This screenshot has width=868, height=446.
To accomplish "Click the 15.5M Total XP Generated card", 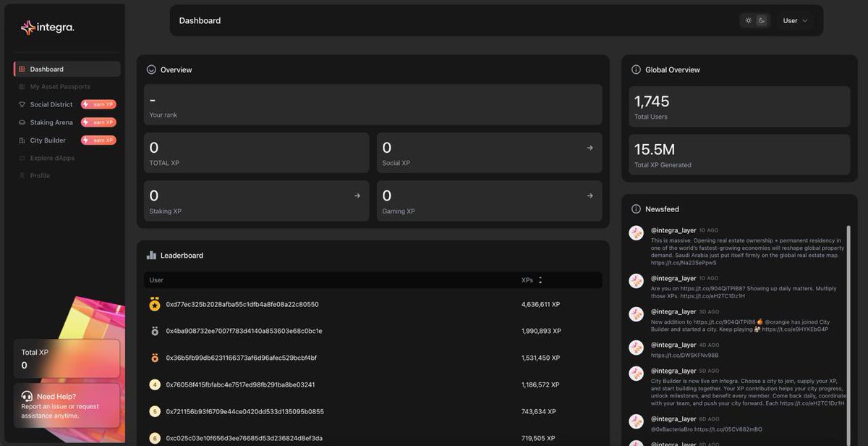I will point(739,154).
